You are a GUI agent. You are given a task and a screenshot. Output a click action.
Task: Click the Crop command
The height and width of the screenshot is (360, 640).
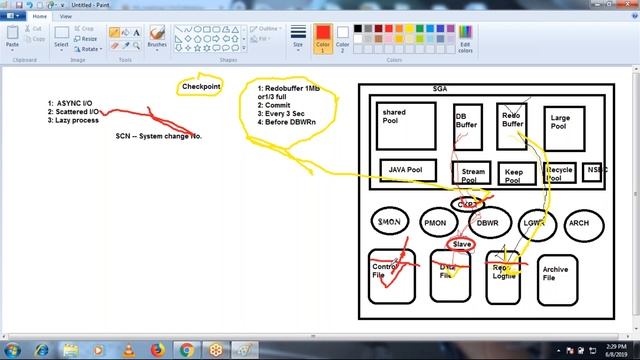click(x=84, y=29)
